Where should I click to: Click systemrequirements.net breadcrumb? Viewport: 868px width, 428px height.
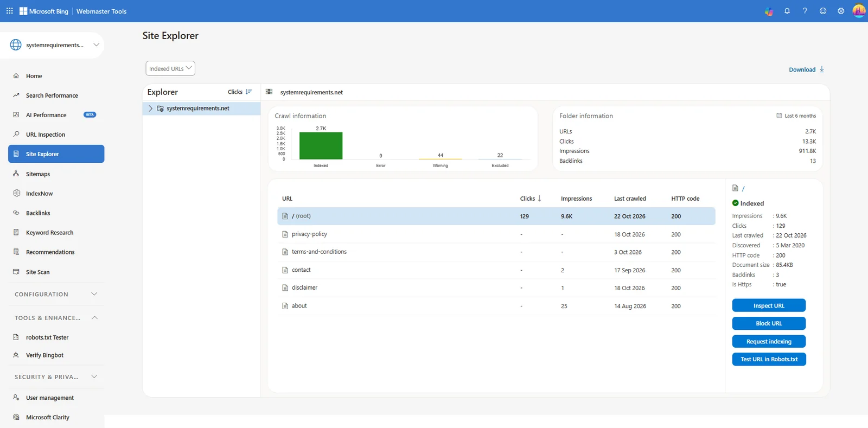[x=311, y=92]
